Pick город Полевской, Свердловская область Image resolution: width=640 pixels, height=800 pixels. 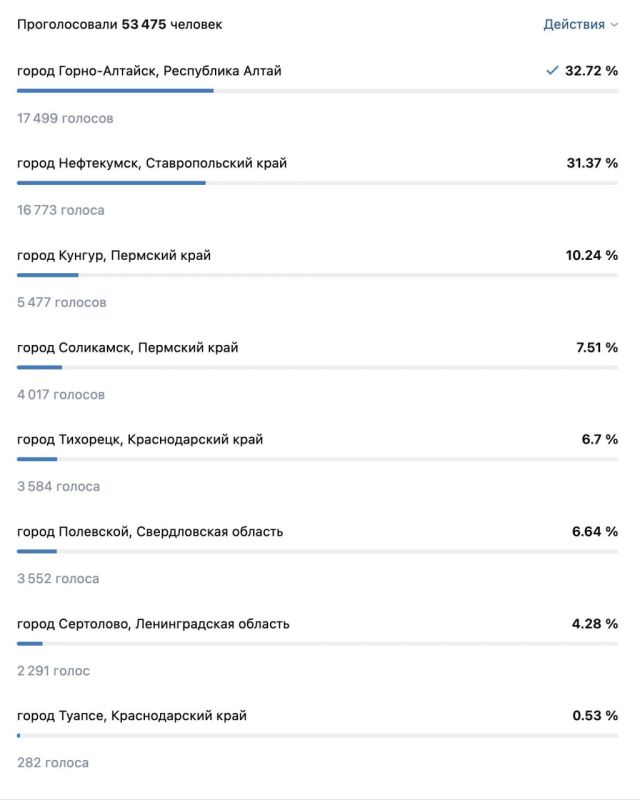[150, 531]
